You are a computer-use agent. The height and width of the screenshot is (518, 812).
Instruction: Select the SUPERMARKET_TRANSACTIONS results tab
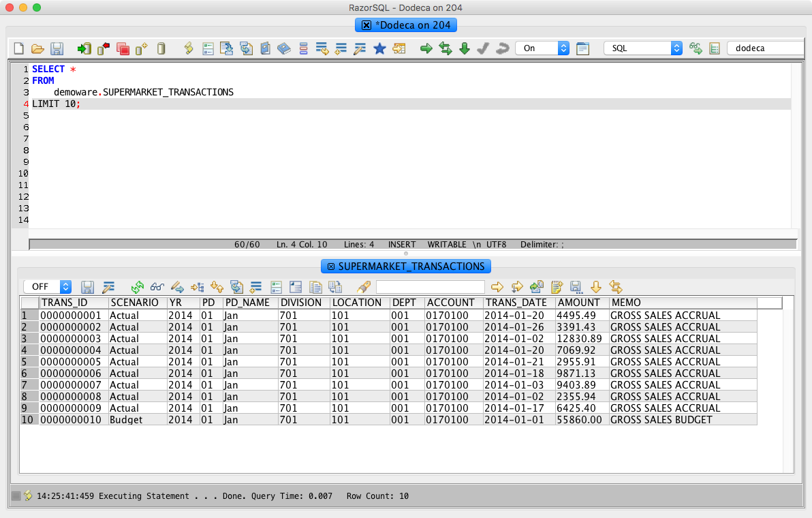(x=406, y=266)
